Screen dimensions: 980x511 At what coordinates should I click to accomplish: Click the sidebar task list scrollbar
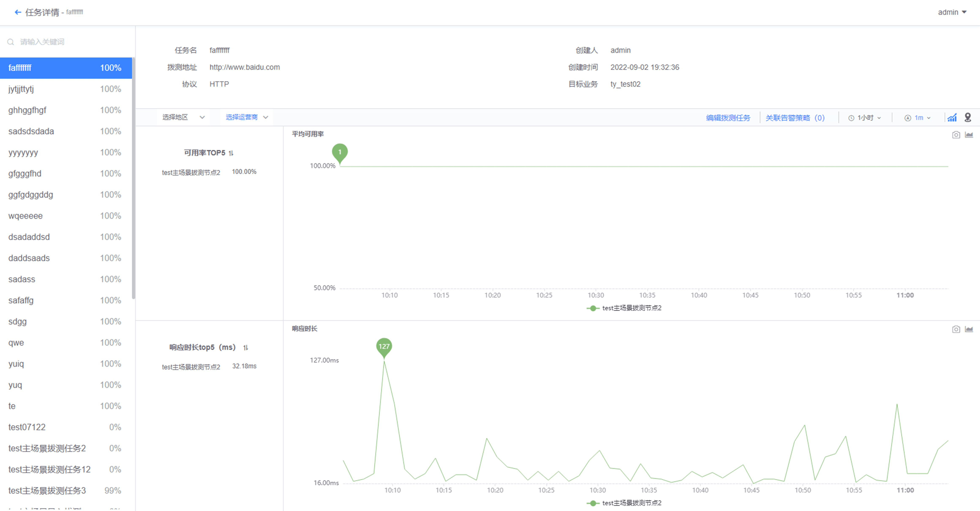tap(133, 178)
